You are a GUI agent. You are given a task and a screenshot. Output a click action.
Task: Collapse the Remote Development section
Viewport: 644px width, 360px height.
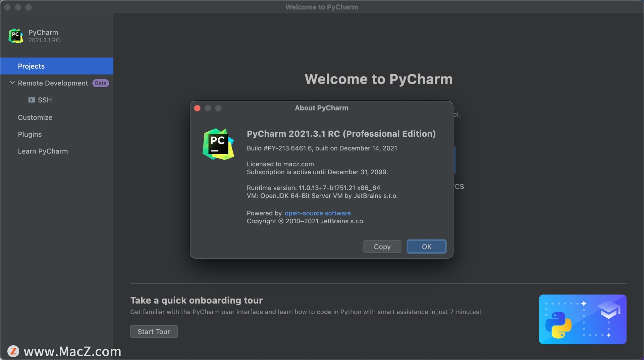[x=12, y=83]
